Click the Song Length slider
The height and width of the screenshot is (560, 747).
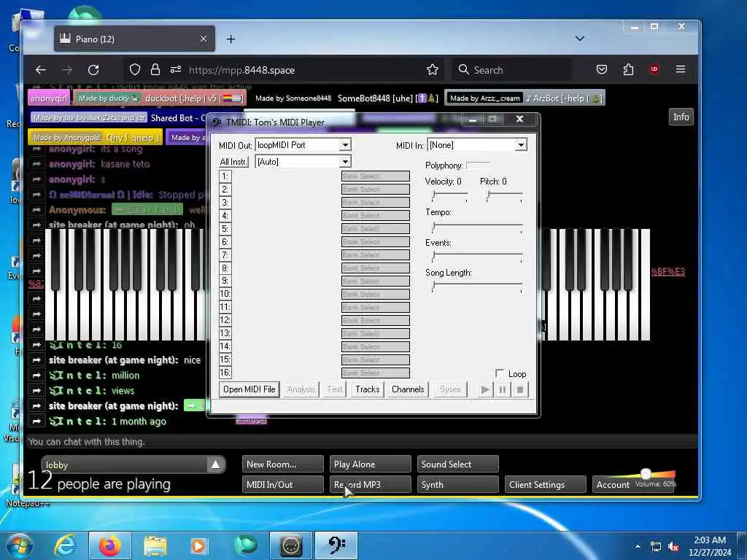point(477,287)
